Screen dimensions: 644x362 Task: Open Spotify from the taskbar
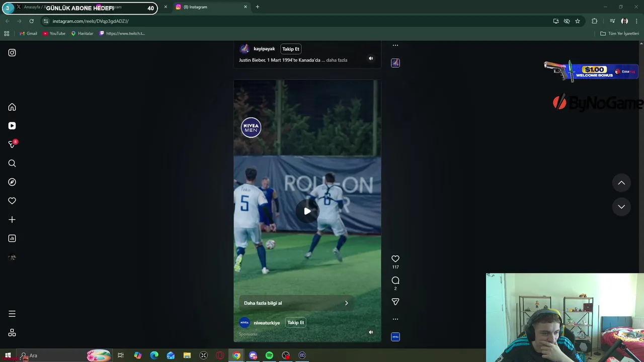pyautogui.click(x=269, y=355)
